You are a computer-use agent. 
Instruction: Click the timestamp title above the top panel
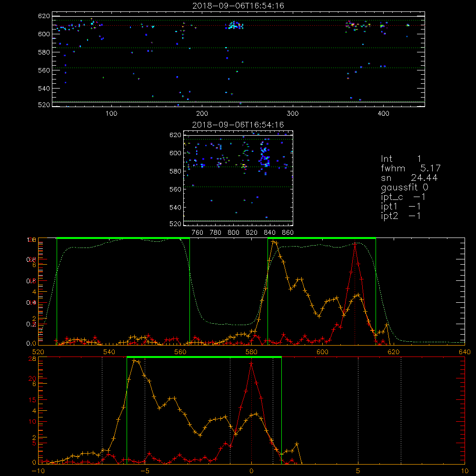(x=238, y=6)
